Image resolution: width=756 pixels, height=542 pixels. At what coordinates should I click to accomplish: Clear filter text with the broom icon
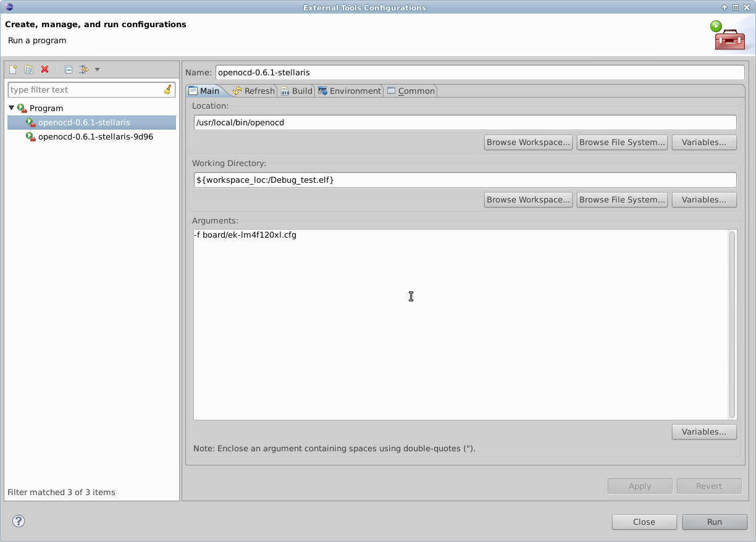click(167, 90)
